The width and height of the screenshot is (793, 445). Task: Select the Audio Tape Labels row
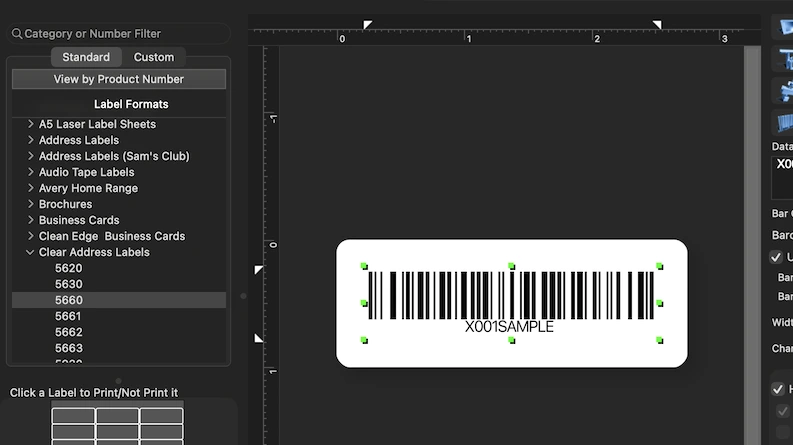coord(119,172)
